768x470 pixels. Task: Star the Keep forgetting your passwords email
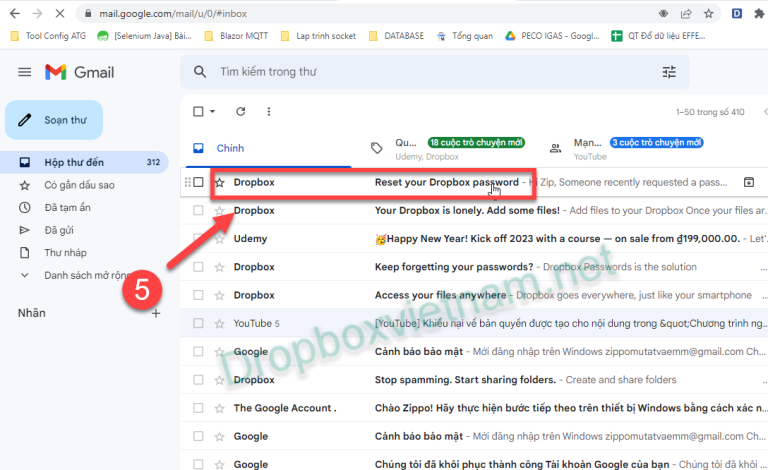click(219, 267)
